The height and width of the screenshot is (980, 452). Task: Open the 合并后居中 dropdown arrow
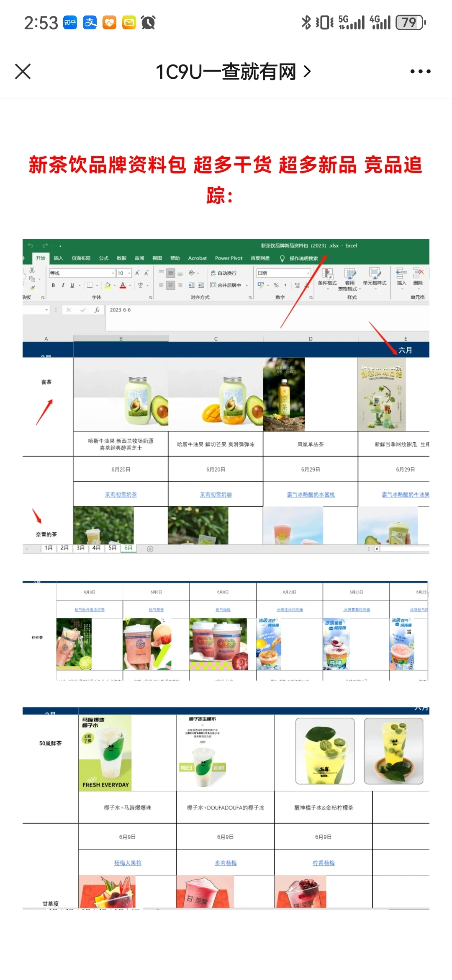pos(247,285)
